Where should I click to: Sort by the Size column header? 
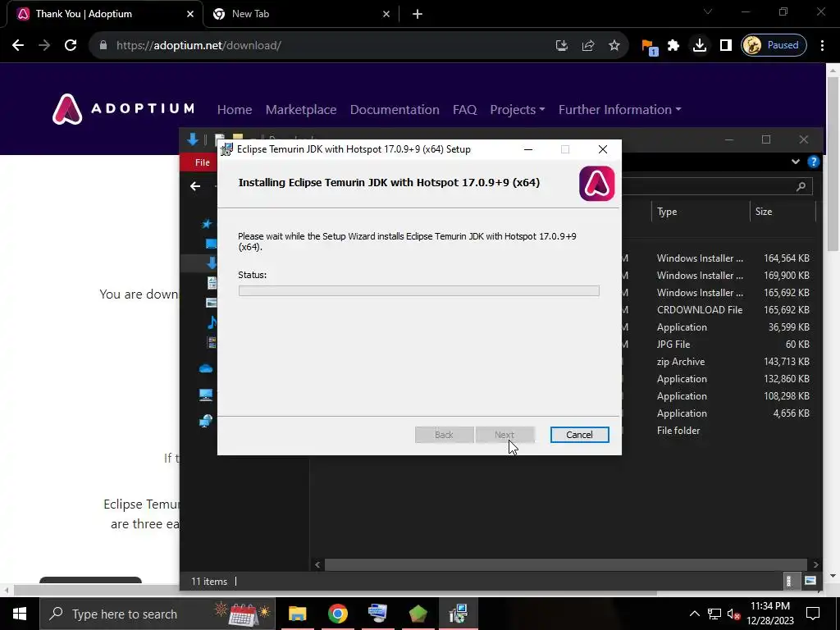(782, 212)
